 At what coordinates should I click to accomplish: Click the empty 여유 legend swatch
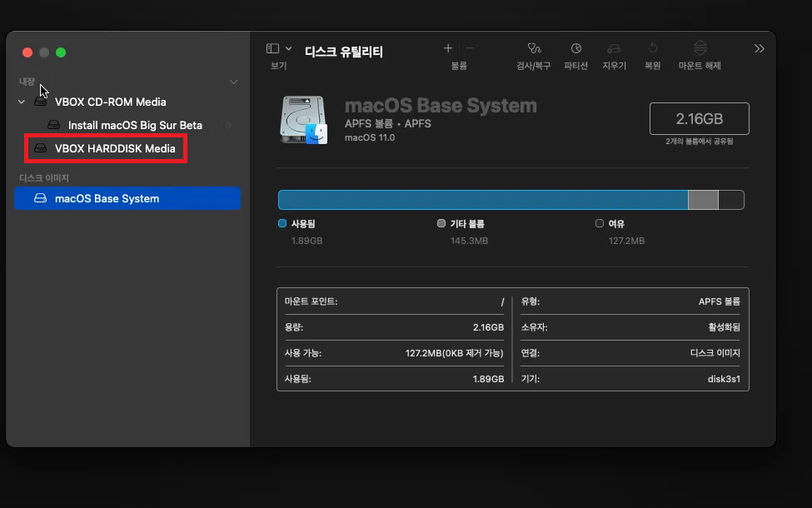click(600, 223)
